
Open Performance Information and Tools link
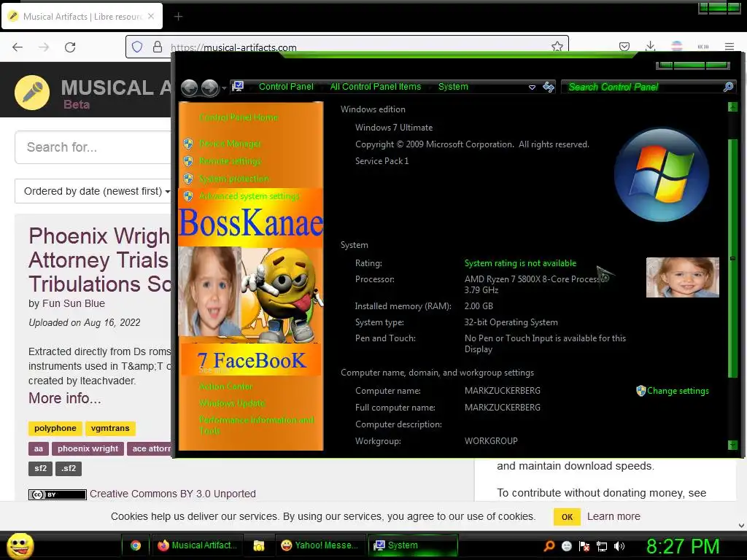coord(256,425)
